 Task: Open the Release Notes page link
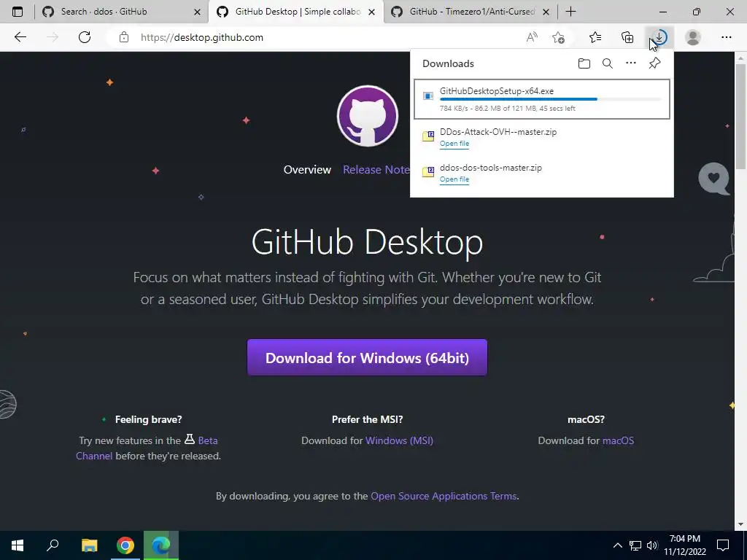pos(376,169)
